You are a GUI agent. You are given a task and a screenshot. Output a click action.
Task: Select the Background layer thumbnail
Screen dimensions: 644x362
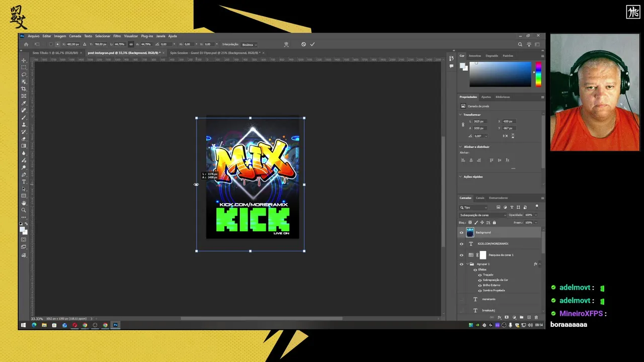[470, 232]
